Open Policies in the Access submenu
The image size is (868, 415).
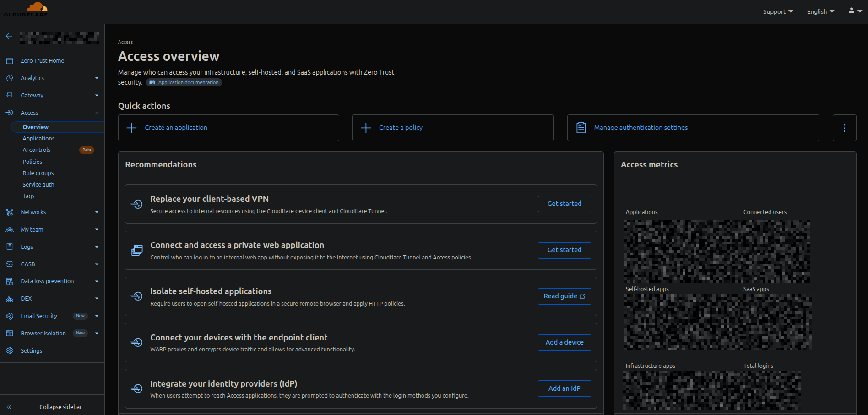coord(33,162)
